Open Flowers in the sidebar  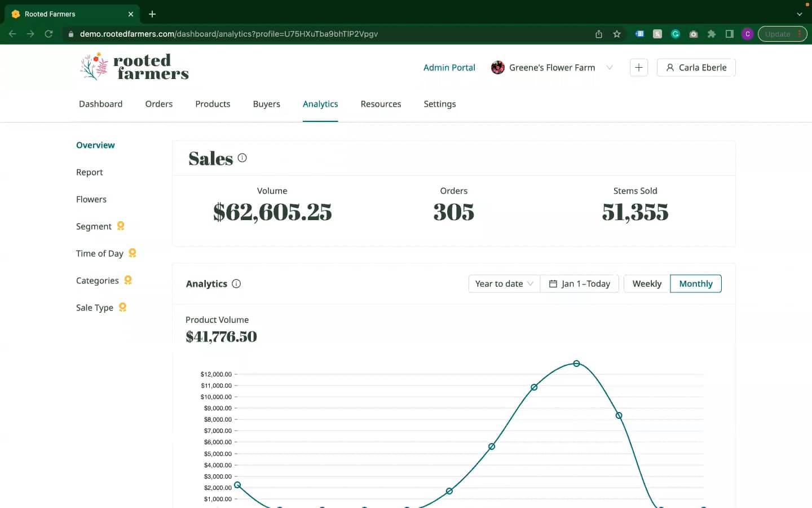(91, 199)
